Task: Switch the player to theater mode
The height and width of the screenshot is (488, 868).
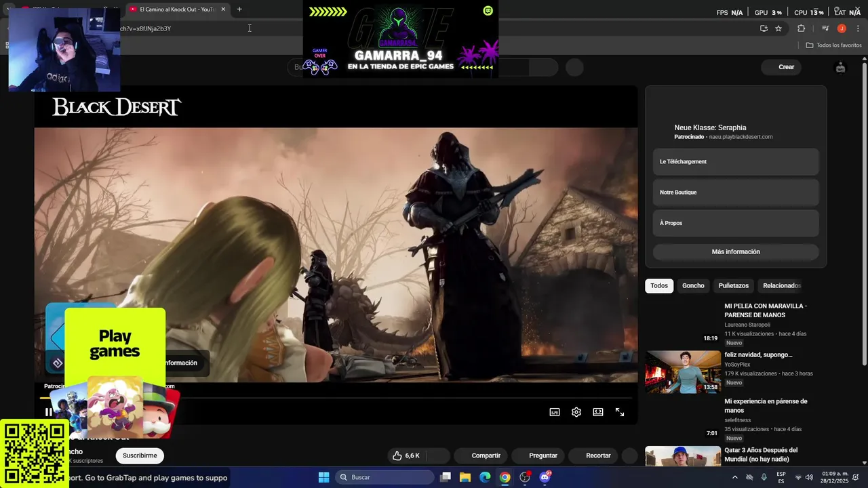Action: 598,412
